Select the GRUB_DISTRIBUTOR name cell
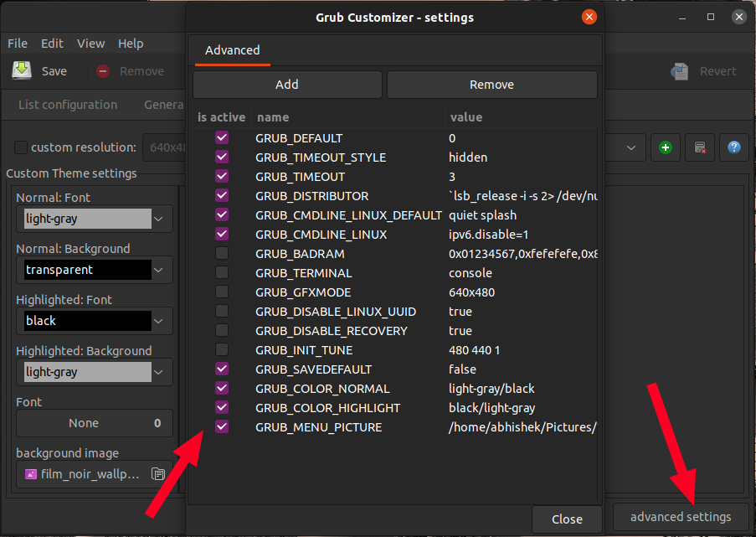The width and height of the screenshot is (756, 537). 312,196
